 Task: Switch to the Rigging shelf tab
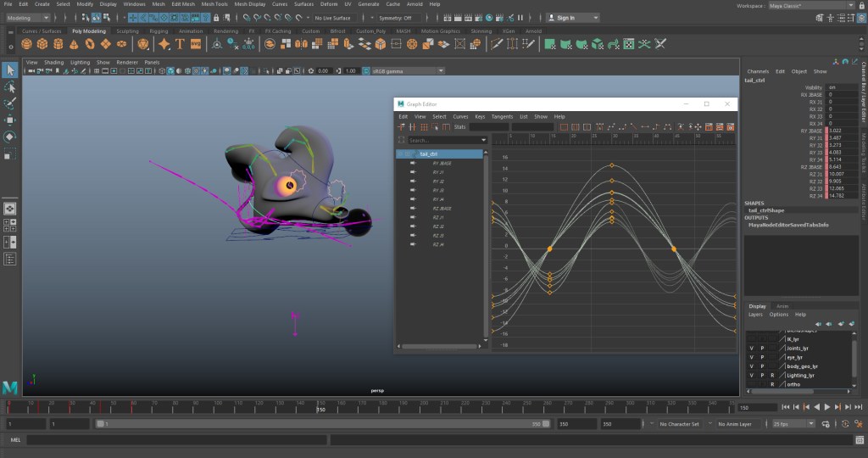tap(159, 31)
